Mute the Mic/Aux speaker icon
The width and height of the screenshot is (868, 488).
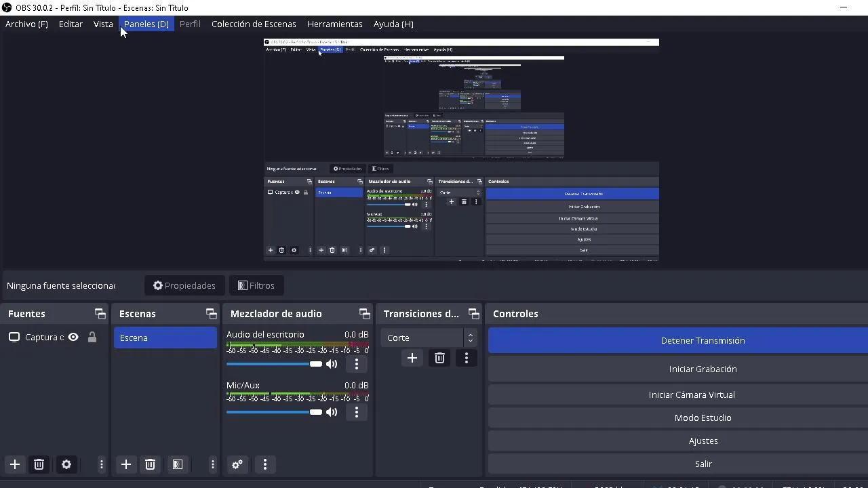(332, 412)
